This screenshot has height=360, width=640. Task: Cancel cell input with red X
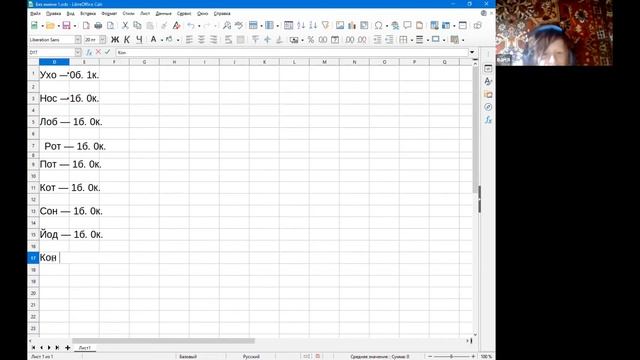[98, 52]
